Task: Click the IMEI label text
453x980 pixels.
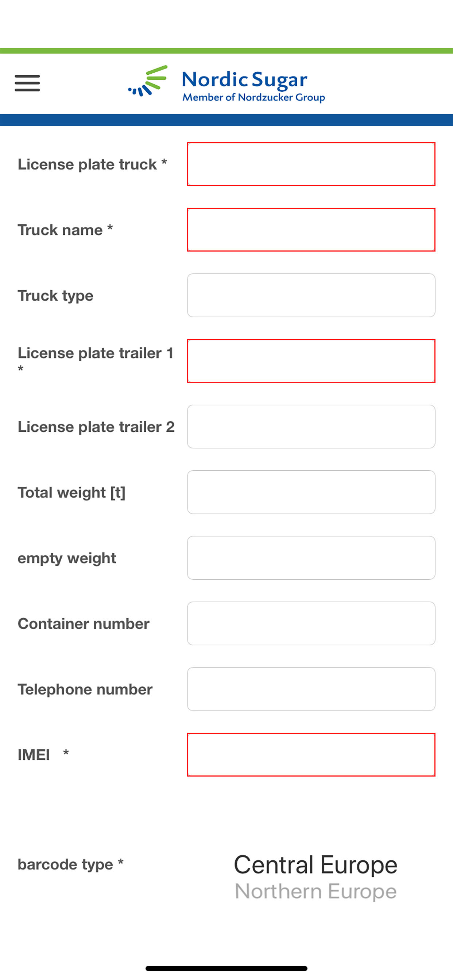Action: pyautogui.click(x=43, y=754)
